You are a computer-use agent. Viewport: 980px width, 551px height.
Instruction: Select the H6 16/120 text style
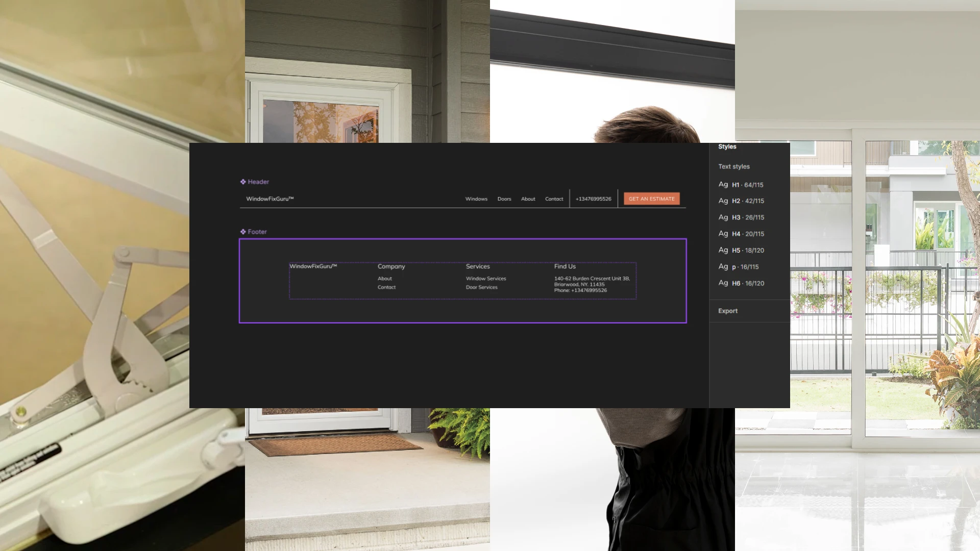(741, 283)
